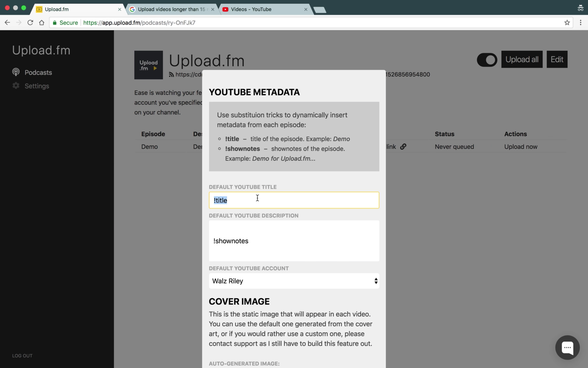Close the Upload videos longer tab
Image resolution: width=588 pixels, height=368 pixels.
point(213,9)
